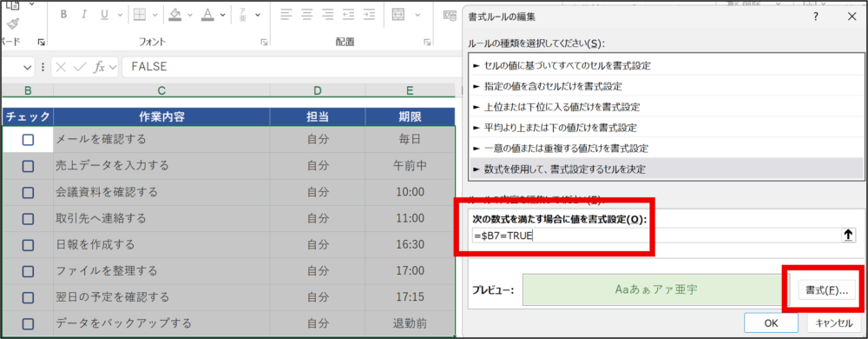Viewport: 868px width, 339px height.
Task: Click the three-dot formula bar handle
Action: pos(43,67)
